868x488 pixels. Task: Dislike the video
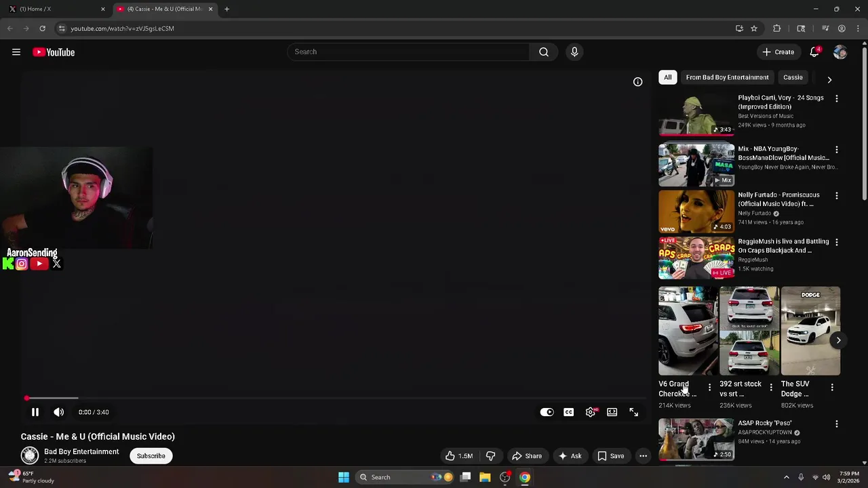click(490, 456)
